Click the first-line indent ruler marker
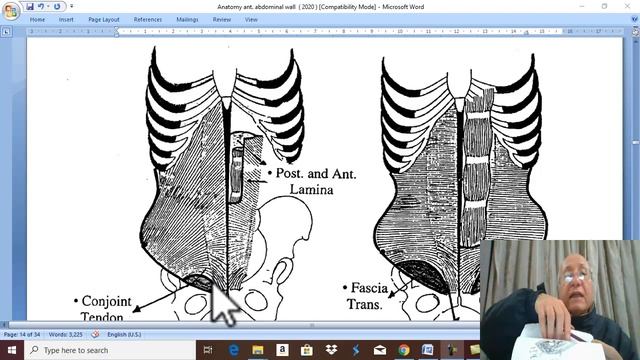This screenshot has height=360, width=640. (116, 29)
